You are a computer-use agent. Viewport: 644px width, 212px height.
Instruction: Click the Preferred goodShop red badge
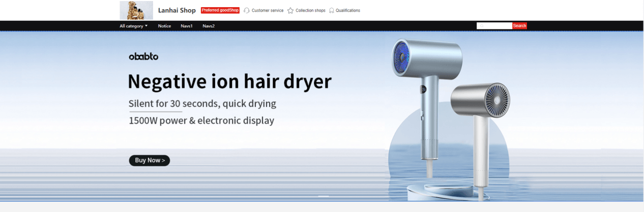coord(220,10)
